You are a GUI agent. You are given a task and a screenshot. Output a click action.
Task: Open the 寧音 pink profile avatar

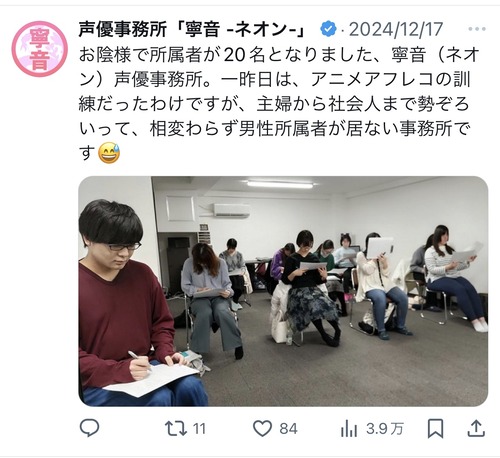[x=40, y=49]
